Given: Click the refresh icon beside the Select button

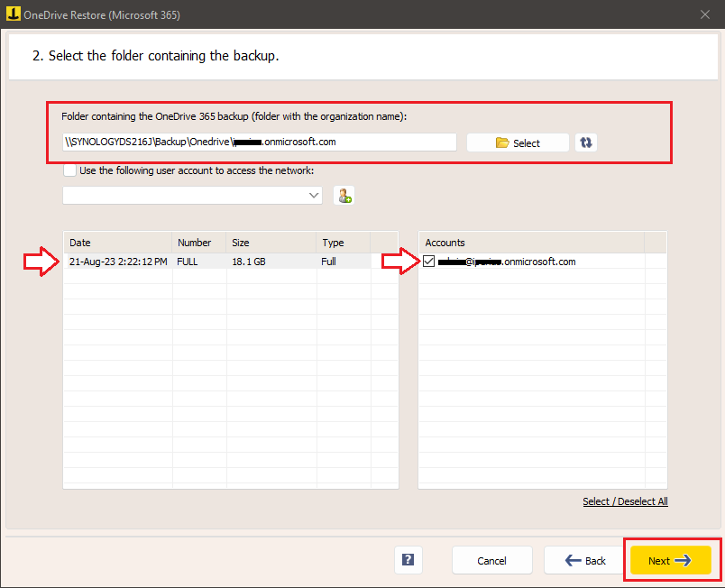Looking at the screenshot, I should click(x=586, y=142).
